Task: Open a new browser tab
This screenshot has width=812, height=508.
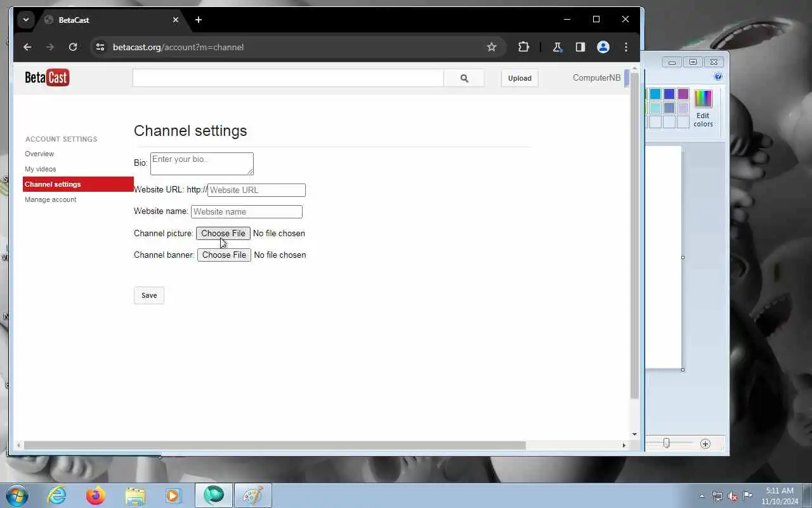Action: tap(199, 20)
